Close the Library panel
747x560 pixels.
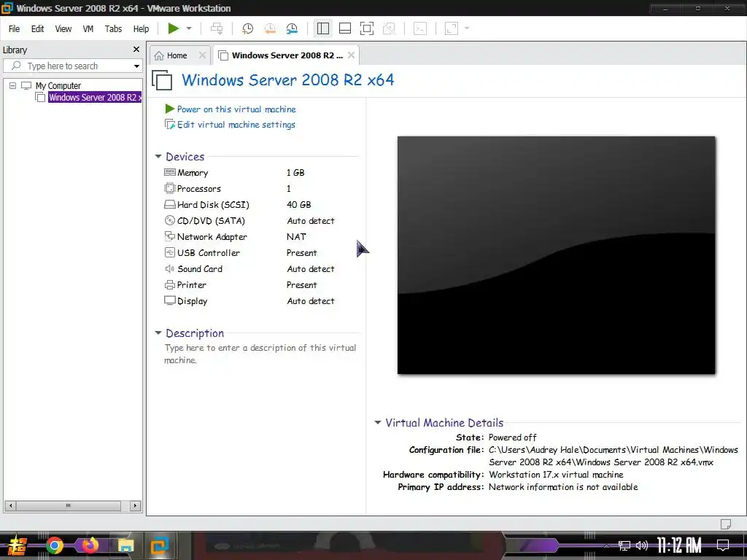[x=136, y=50]
